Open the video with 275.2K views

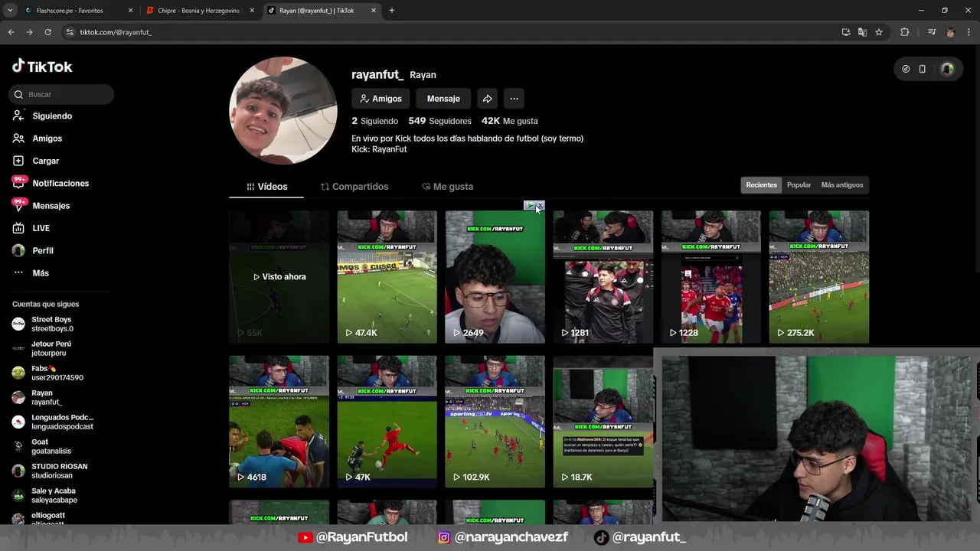point(819,277)
